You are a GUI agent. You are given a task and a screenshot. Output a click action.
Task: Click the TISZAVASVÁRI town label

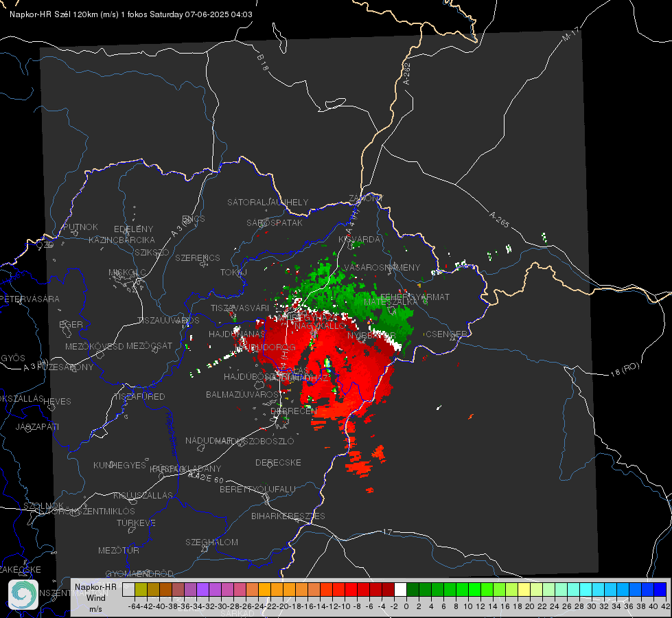240,308
